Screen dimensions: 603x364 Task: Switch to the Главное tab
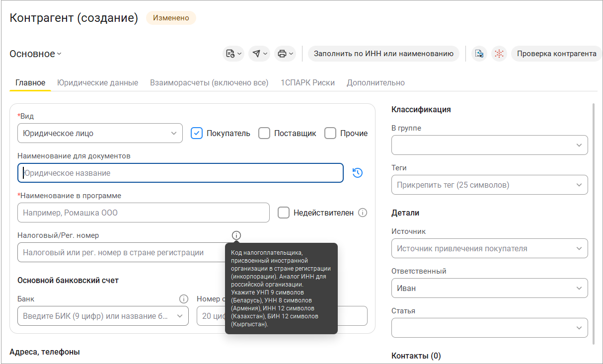tap(30, 82)
